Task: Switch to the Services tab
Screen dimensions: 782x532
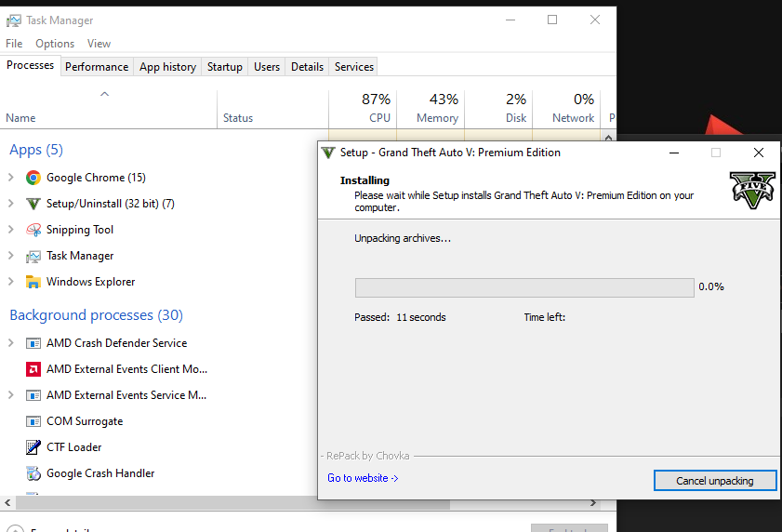Action: click(x=354, y=67)
